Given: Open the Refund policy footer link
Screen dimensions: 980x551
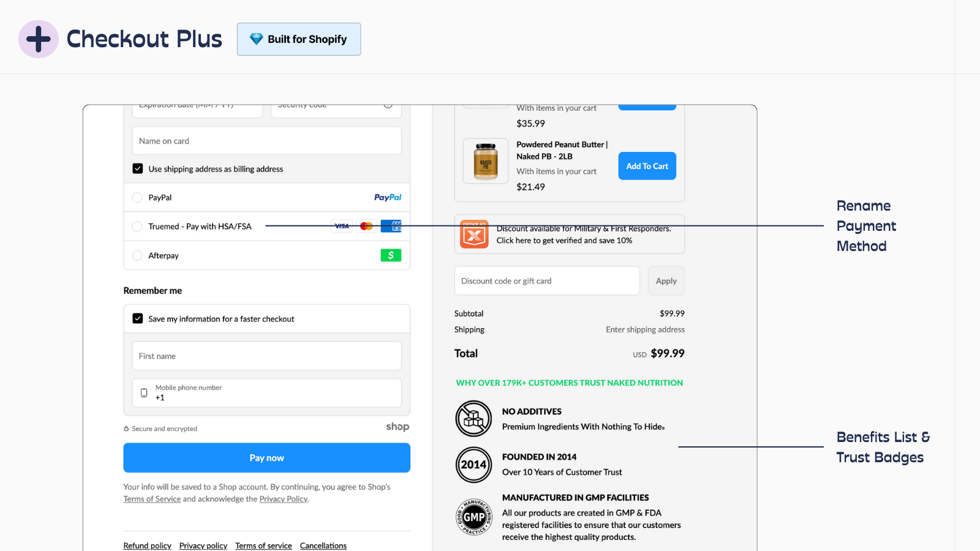Looking at the screenshot, I should pyautogui.click(x=148, y=545).
